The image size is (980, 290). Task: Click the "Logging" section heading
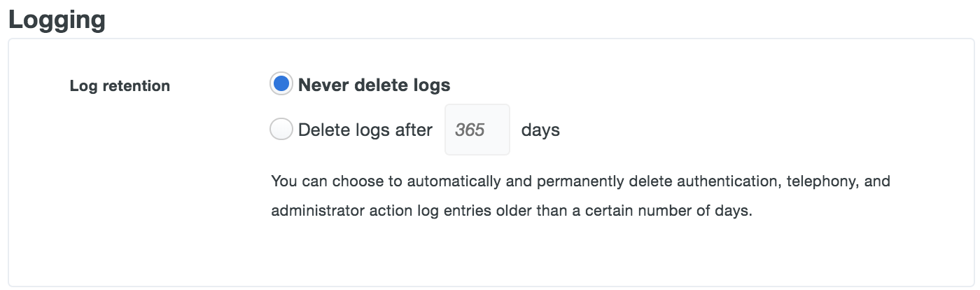(57, 19)
